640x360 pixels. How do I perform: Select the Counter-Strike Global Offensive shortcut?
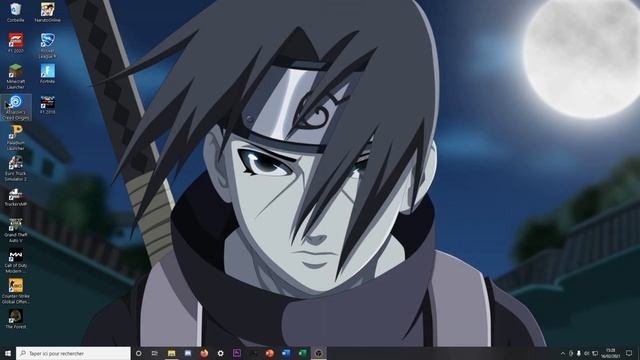pyautogui.click(x=16, y=291)
